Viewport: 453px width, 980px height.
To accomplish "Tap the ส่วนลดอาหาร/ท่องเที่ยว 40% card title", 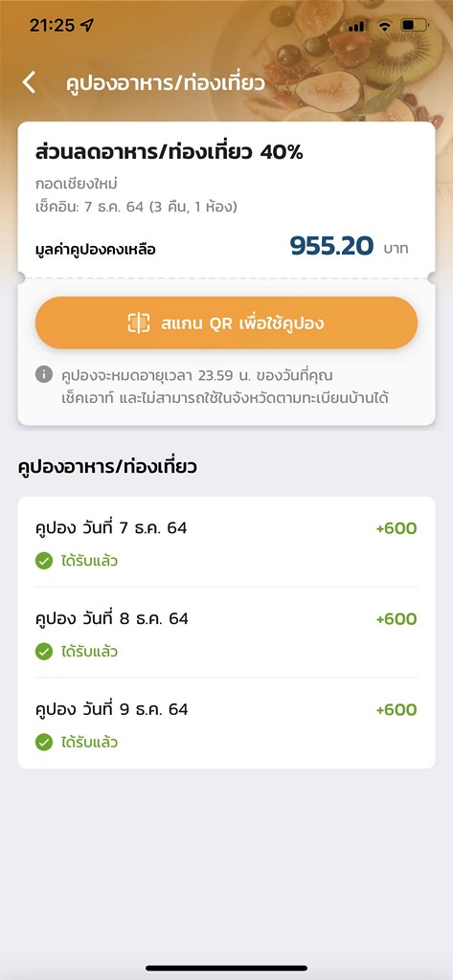I will pyautogui.click(x=169, y=152).
